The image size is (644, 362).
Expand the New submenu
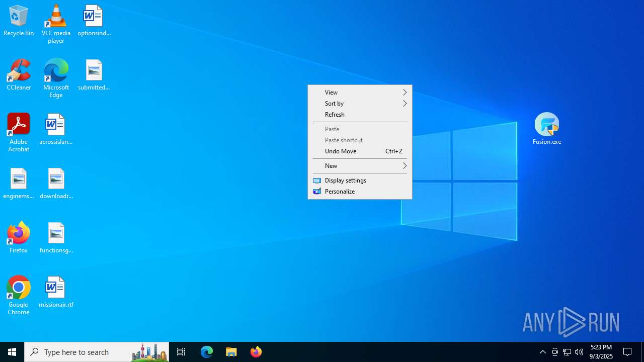pos(360,166)
